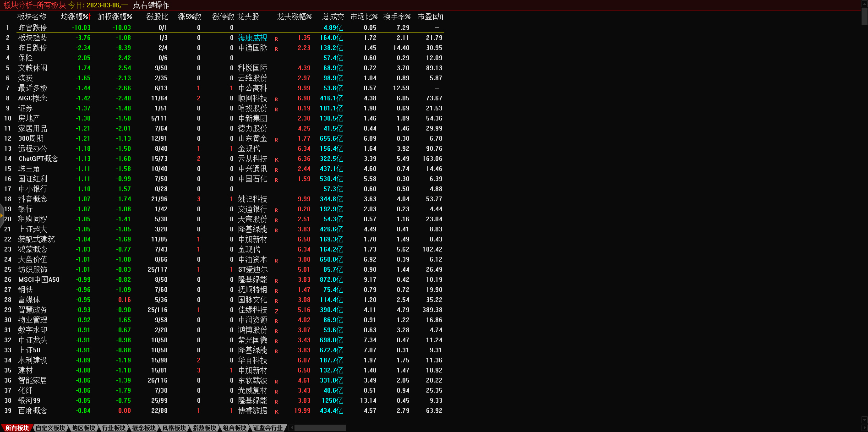The width and height of the screenshot is (868, 432).
Task: Open the 证监会行业 tab
Action: tap(268, 428)
